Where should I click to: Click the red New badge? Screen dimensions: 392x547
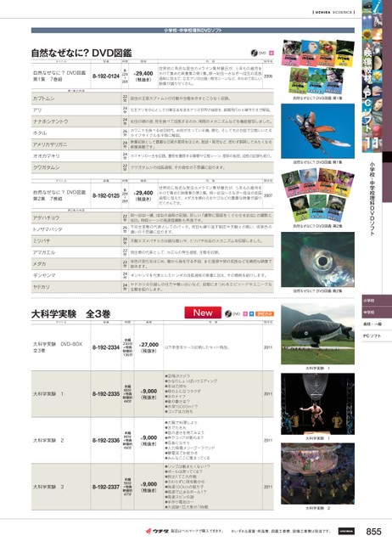(x=203, y=313)
